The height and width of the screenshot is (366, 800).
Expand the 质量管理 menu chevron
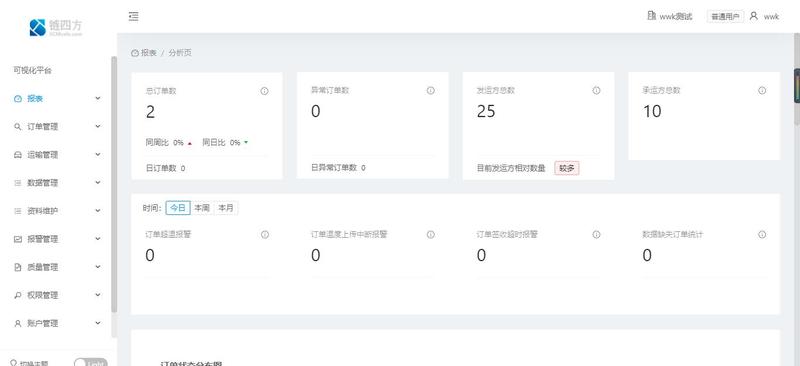[98, 267]
